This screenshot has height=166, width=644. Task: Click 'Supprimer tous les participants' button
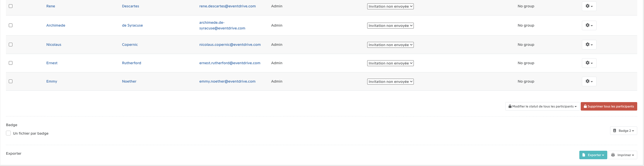pyautogui.click(x=609, y=106)
